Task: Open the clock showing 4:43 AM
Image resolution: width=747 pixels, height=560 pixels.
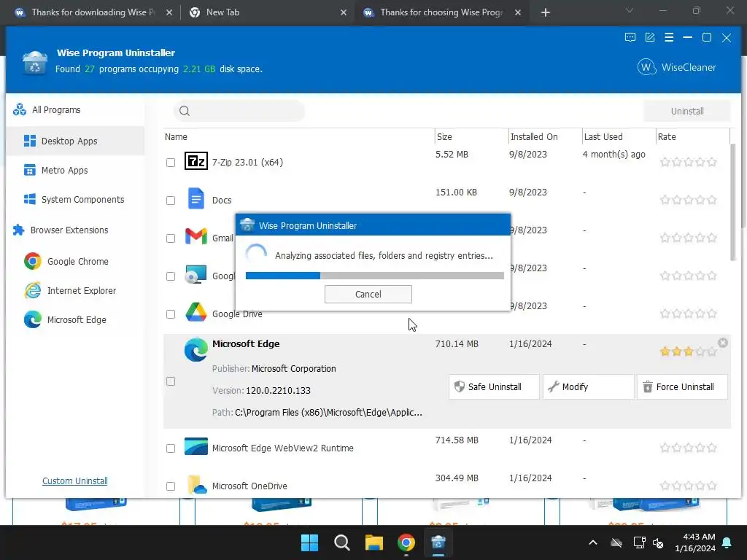Action: (695, 542)
